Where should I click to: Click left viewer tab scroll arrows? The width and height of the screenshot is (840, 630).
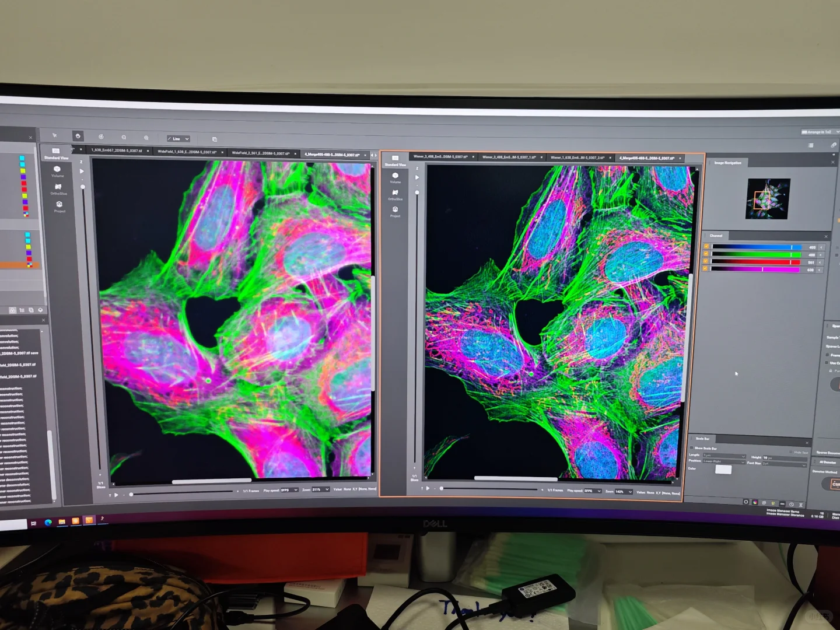pos(373,155)
